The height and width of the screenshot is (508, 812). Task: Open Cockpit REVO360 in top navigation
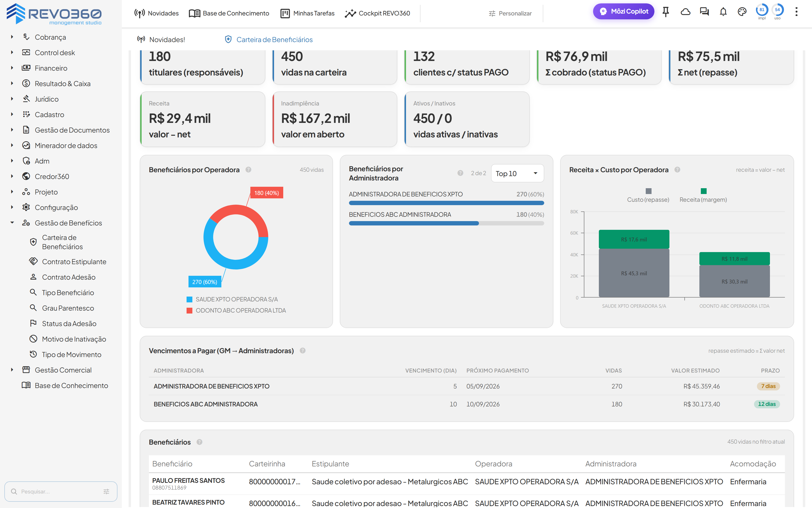pyautogui.click(x=377, y=14)
